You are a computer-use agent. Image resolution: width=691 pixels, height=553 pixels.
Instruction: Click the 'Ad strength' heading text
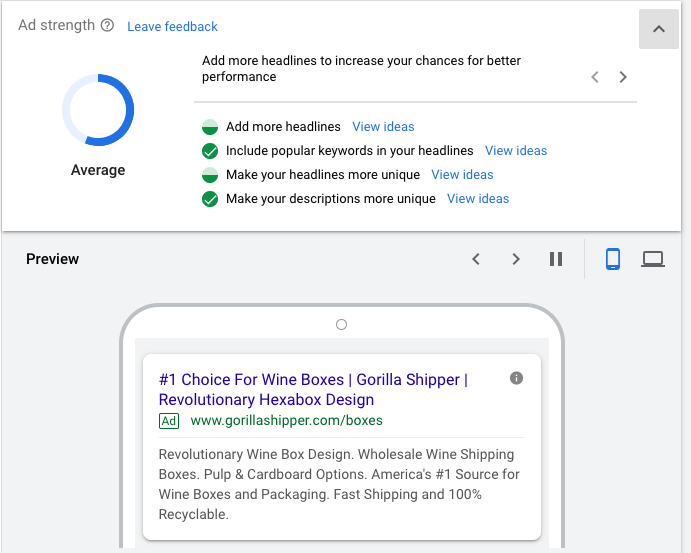(56, 25)
